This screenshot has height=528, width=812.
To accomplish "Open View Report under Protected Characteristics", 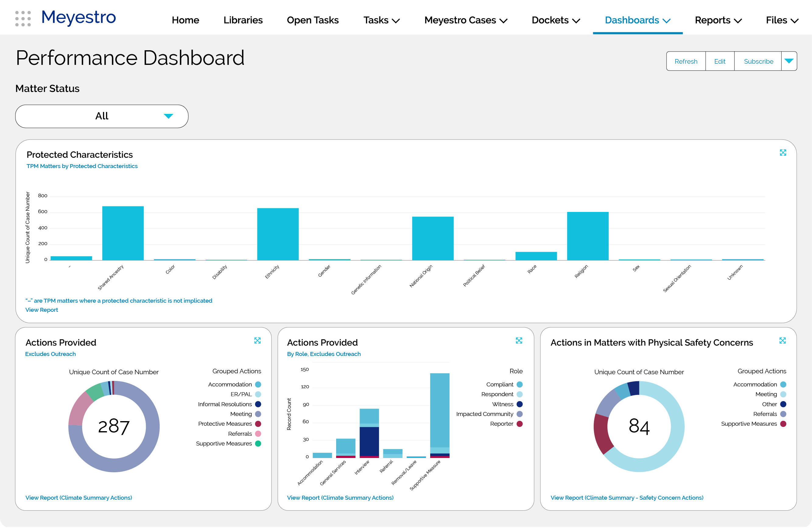I will pyautogui.click(x=42, y=310).
